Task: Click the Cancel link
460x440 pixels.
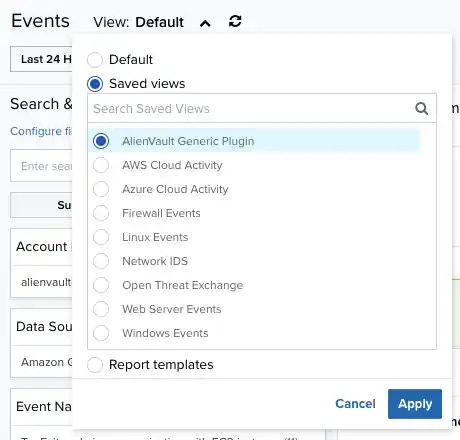Action: [355, 404]
